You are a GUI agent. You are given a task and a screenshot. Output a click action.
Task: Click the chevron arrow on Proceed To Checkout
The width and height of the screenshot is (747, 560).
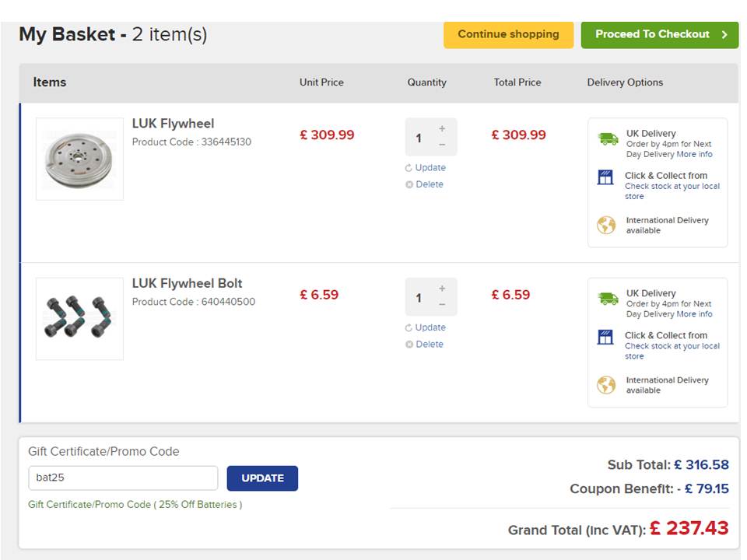click(x=724, y=34)
